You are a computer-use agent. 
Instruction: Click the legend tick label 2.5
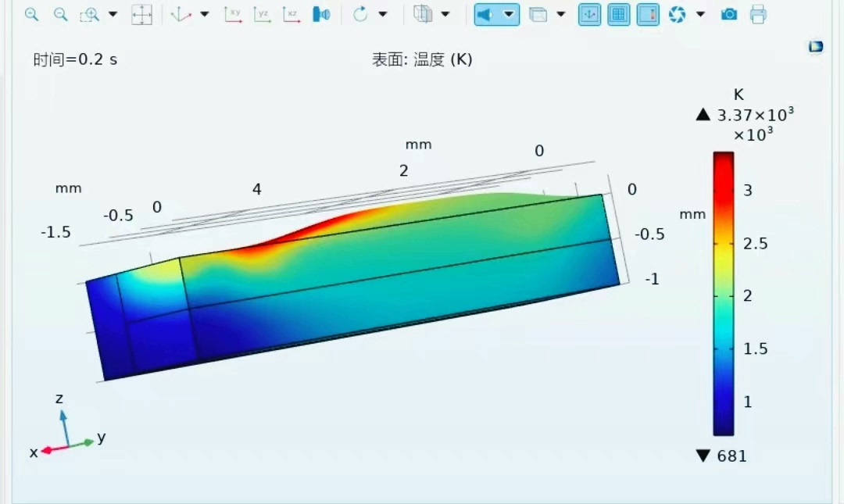755,243
